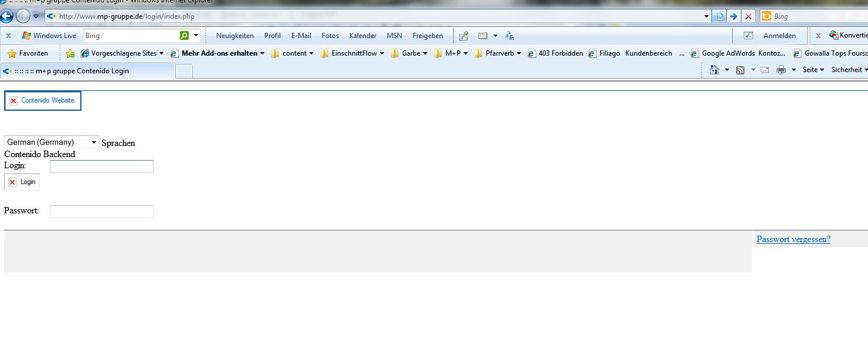This screenshot has width=868, height=364.
Task: Open the German (Germany) language dropdown
Action: coord(52,142)
